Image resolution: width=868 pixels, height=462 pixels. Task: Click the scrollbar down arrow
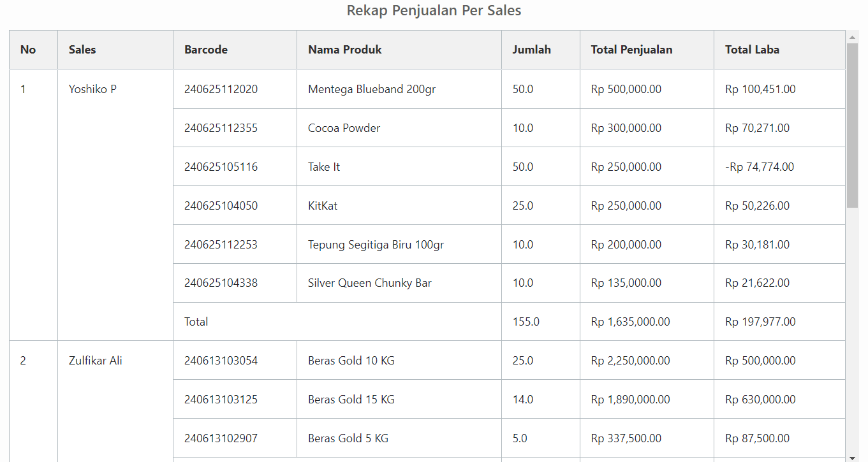852,456
